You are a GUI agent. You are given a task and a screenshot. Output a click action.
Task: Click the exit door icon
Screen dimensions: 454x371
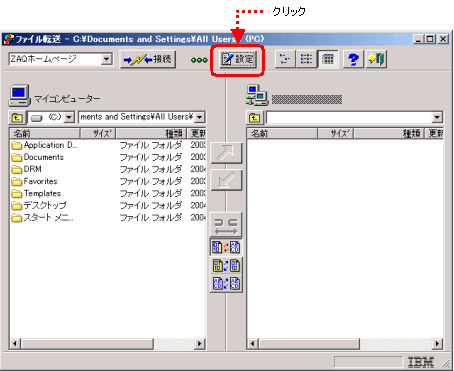376,59
